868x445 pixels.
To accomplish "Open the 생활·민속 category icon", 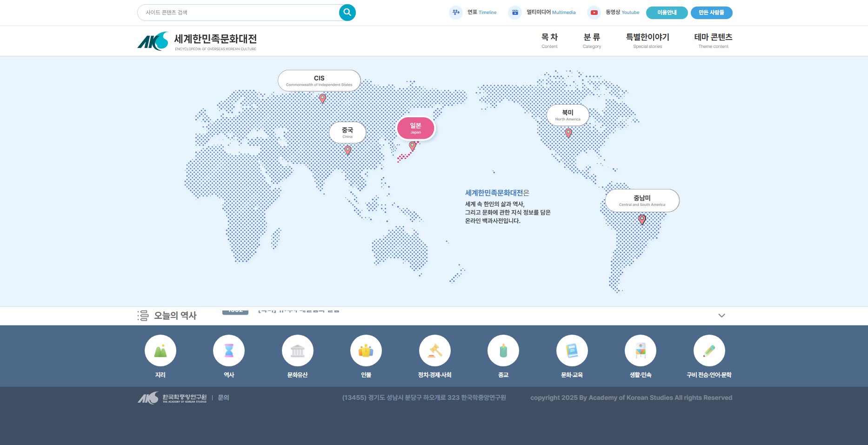I will pos(641,351).
